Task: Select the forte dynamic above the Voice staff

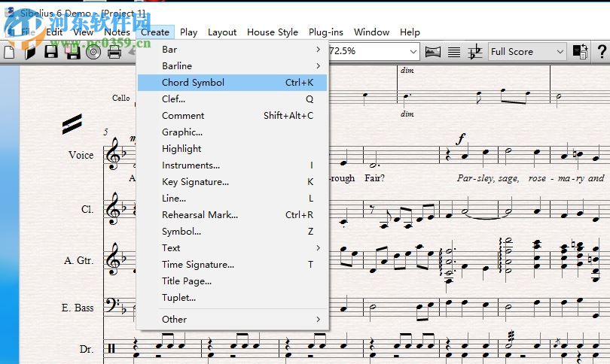Action: point(462,138)
